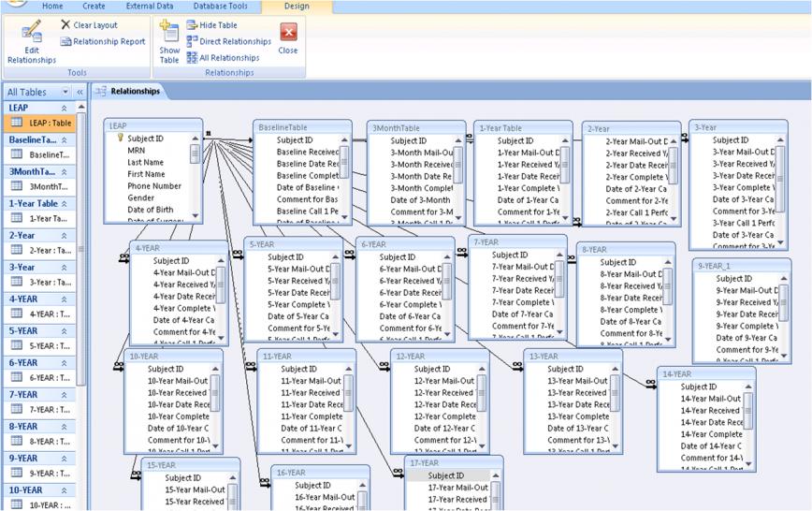This screenshot has height=511, width=812.
Task: Select LEAP : Table in navigation pane
Action: [x=49, y=123]
